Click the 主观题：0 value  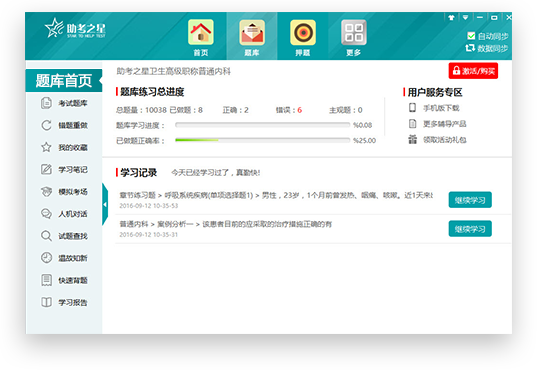pos(346,110)
